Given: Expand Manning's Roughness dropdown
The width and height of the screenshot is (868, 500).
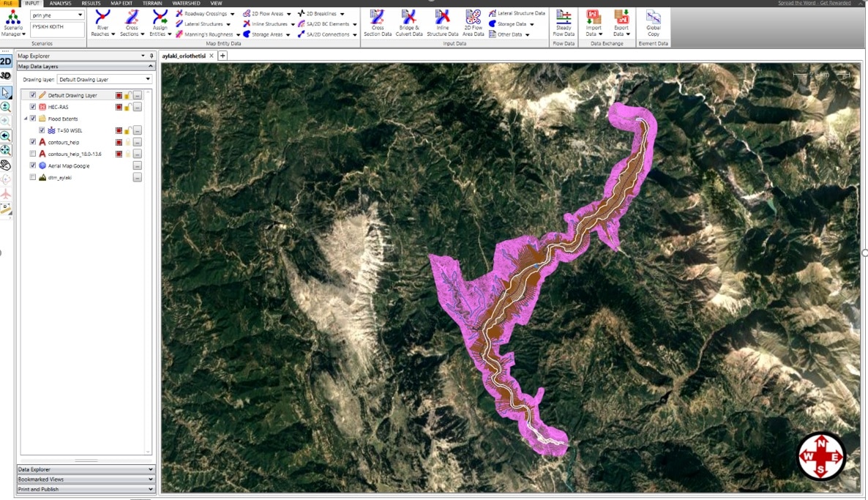Looking at the screenshot, I should point(239,34).
